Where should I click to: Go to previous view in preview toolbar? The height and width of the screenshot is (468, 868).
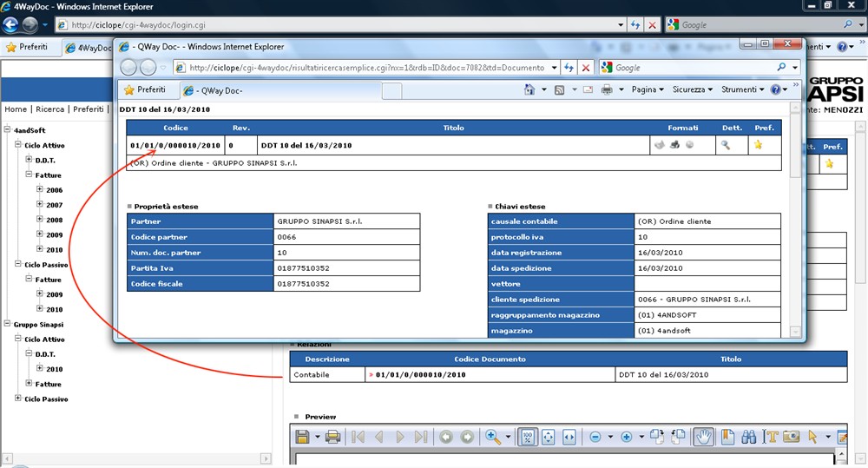(446, 437)
